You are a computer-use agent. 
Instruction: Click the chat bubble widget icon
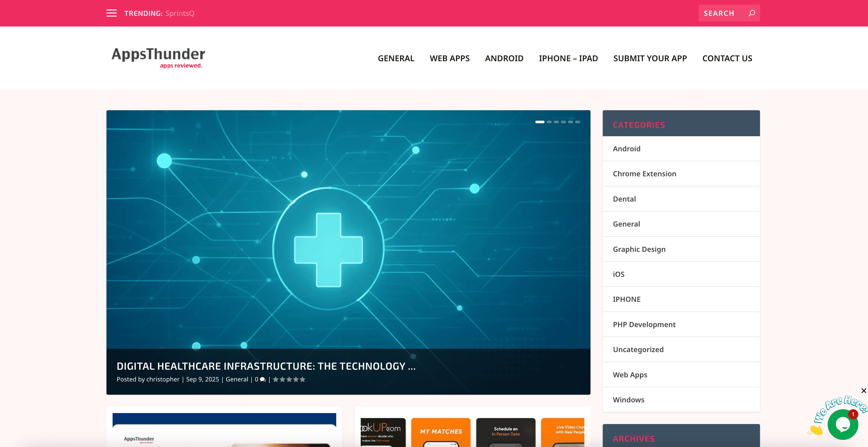tap(843, 425)
